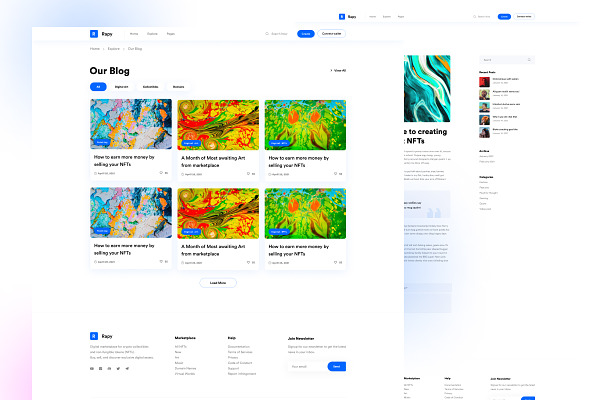Click the Load More button

click(x=218, y=283)
